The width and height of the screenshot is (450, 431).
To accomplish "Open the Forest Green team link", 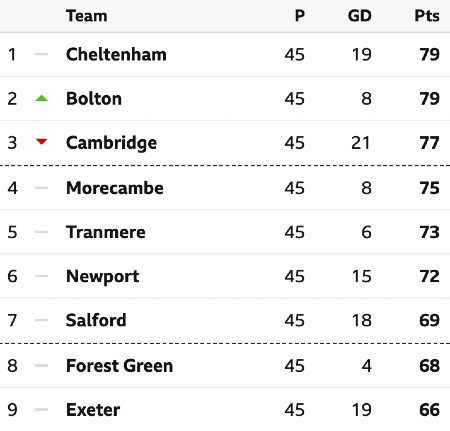I will pyautogui.click(x=120, y=366).
